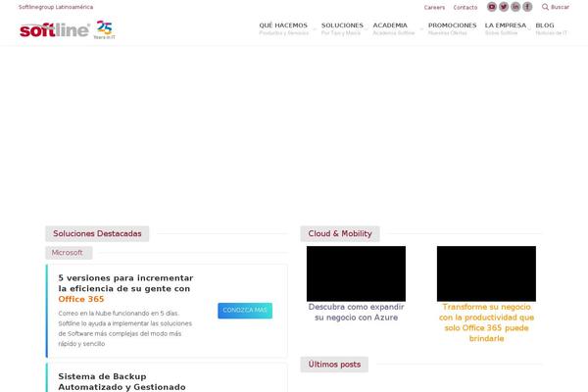
Task: Open the Office 365 productivity video thumbnail
Action: tap(486, 273)
